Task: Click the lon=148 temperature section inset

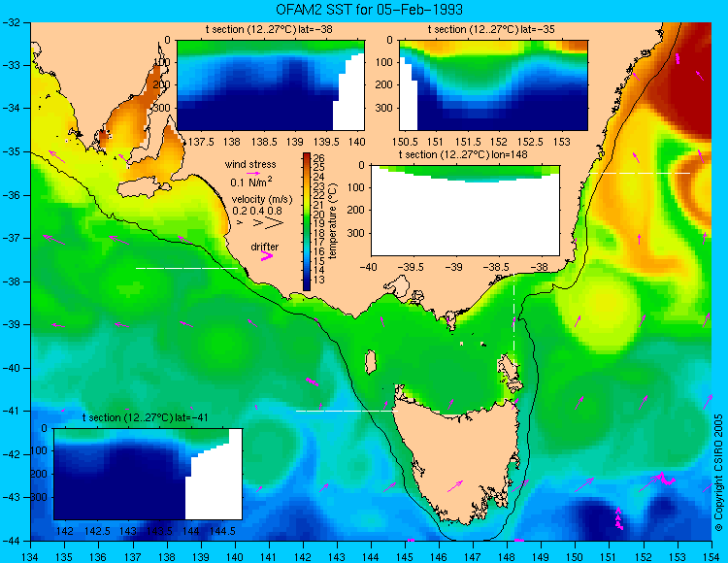Action: click(x=465, y=211)
